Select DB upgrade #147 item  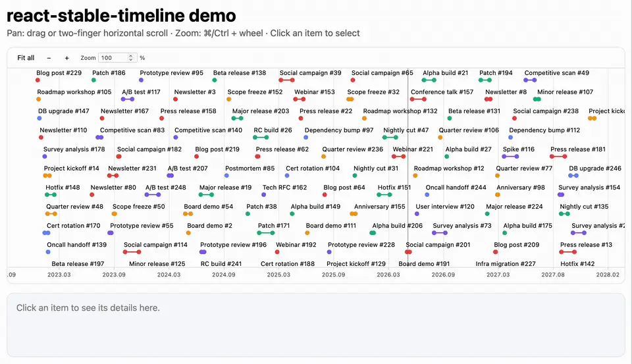click(64, 111)
